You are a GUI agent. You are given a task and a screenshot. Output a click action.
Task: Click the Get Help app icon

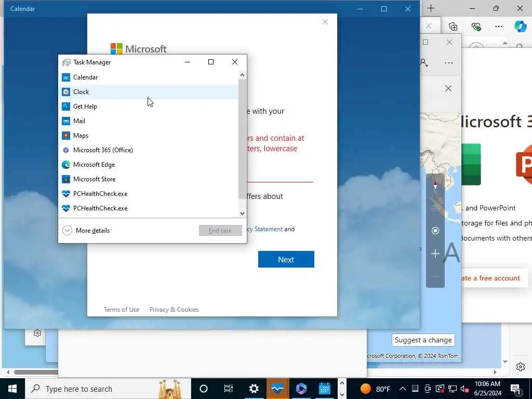click(66, 107)
